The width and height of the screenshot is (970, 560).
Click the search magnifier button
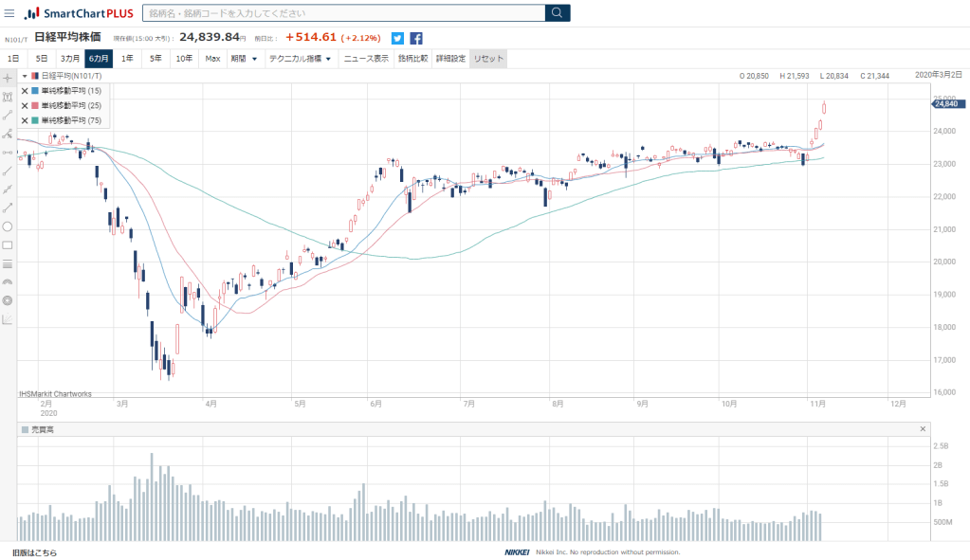(558, 13)
